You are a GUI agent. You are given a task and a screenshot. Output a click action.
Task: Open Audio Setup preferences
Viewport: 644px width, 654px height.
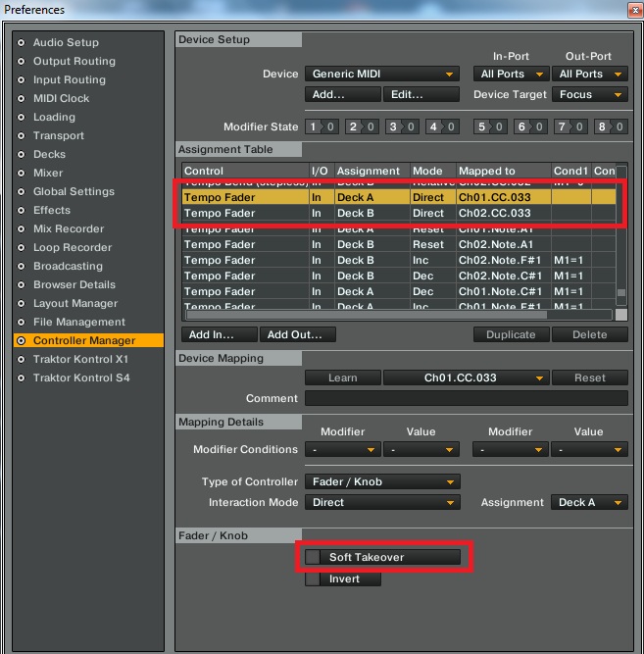click(66, 42)
